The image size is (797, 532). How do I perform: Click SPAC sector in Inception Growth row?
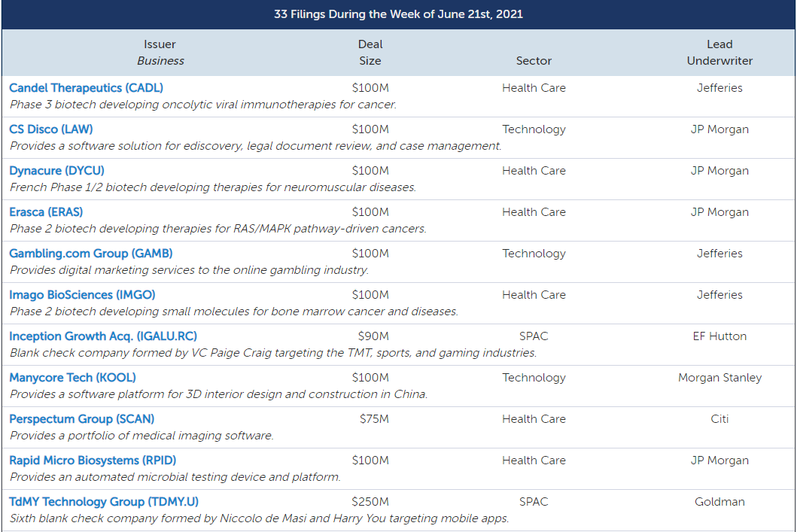pos(534,336)
